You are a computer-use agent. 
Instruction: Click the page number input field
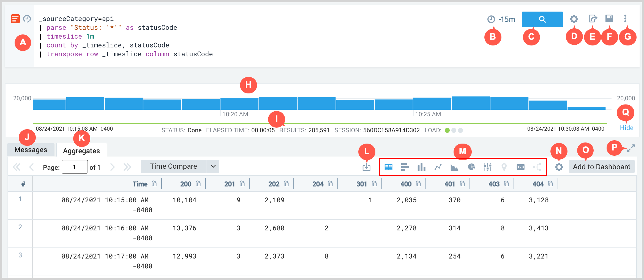75,167
